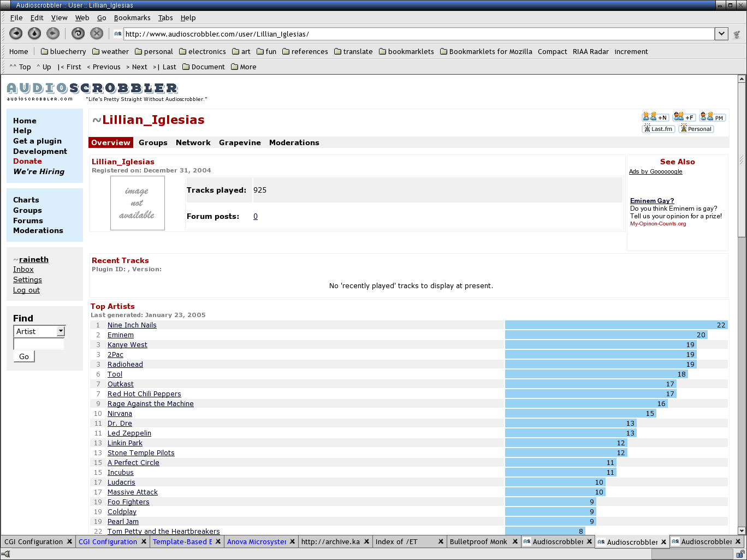Click the Compact bookmarklet
The width and height of the screenshot is (747, 560).
coord(553,52)
